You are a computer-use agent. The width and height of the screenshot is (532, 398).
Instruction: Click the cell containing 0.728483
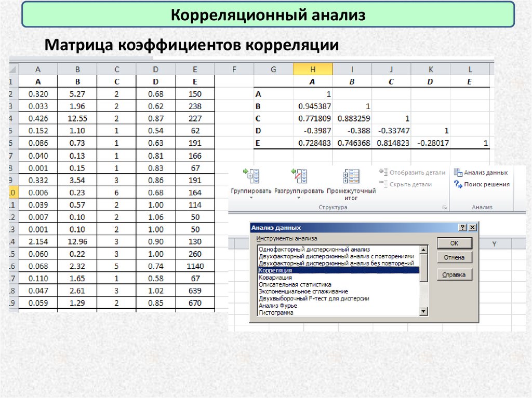[x=313, y=143]
